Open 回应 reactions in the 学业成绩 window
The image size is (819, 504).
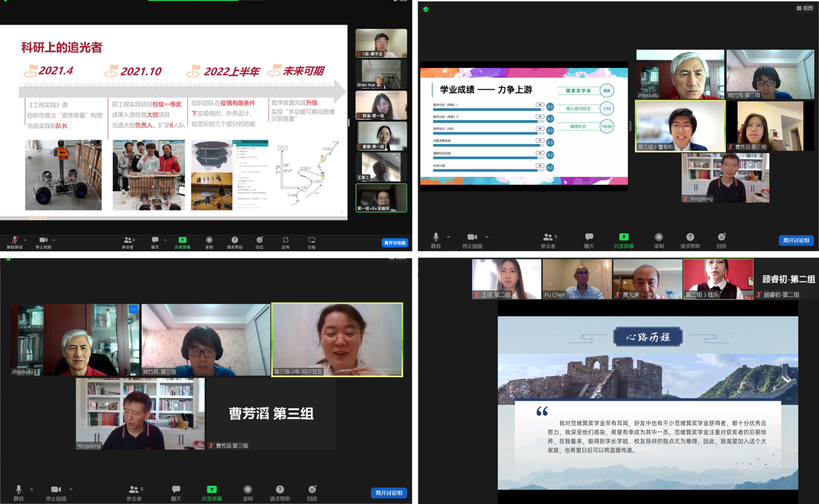(x=721, y=240)
